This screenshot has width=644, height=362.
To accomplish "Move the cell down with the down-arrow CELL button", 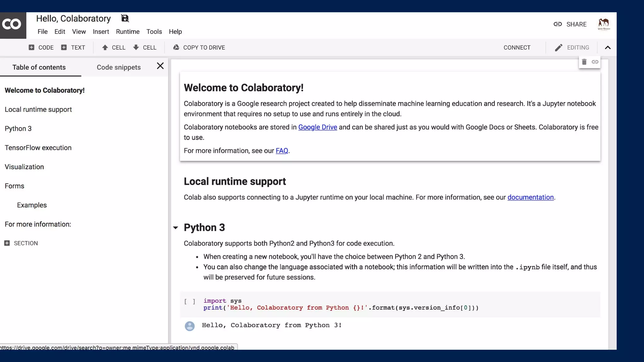I will pyautogui.click(x=145, y=47).
